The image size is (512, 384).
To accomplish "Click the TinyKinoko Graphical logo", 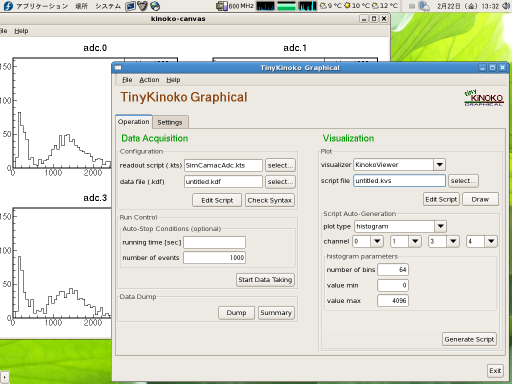I will pos(484,97).
